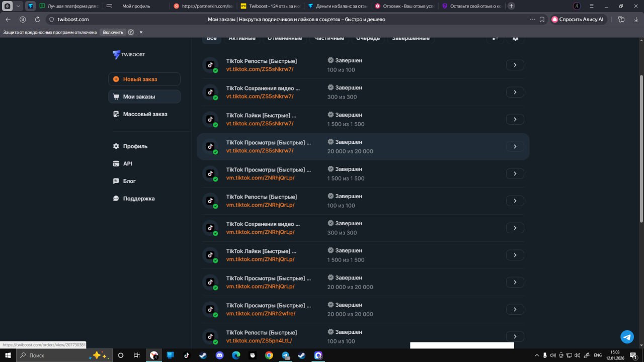
Task: Reload the page with the refresh icon
Action: pos(37,20)
